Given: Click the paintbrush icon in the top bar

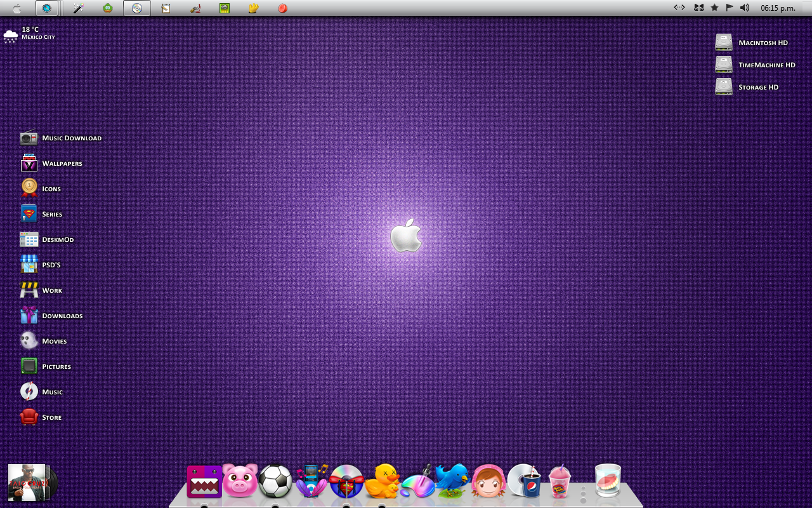Looking at the screenshot, I should pyautogui.click(x=195, y=8).
